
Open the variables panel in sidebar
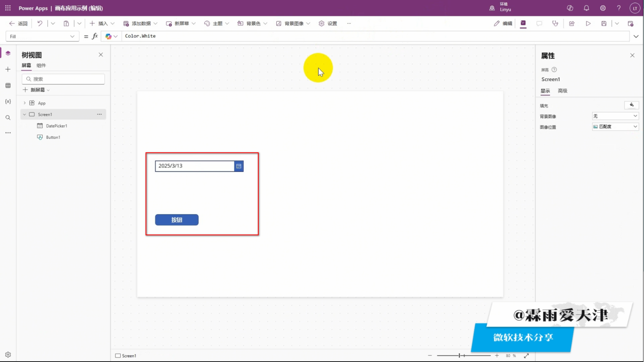click(8, 101)
